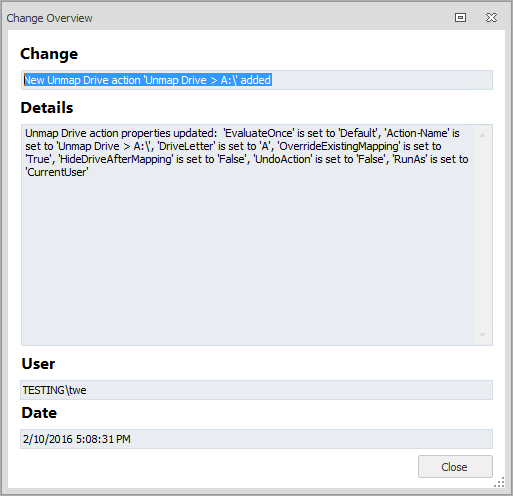Maximize the Change Overview dialog
This screenshot has height=496, width=513.
click(x=460, y=17)
